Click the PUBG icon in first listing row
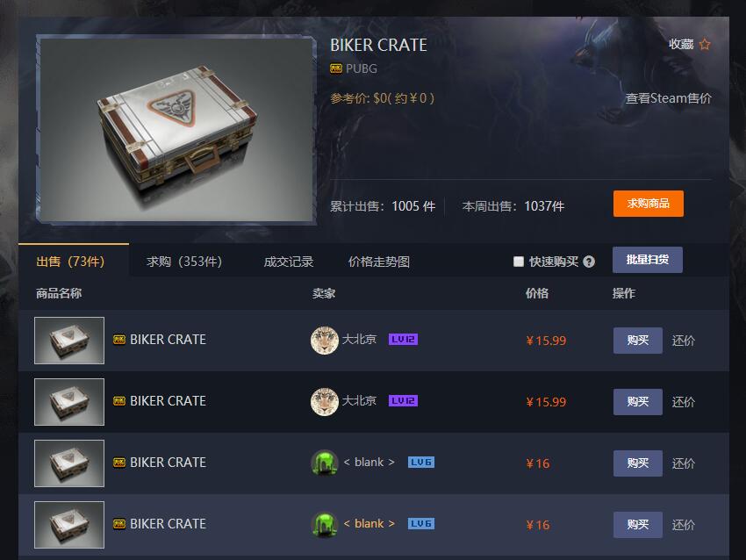 119,340
